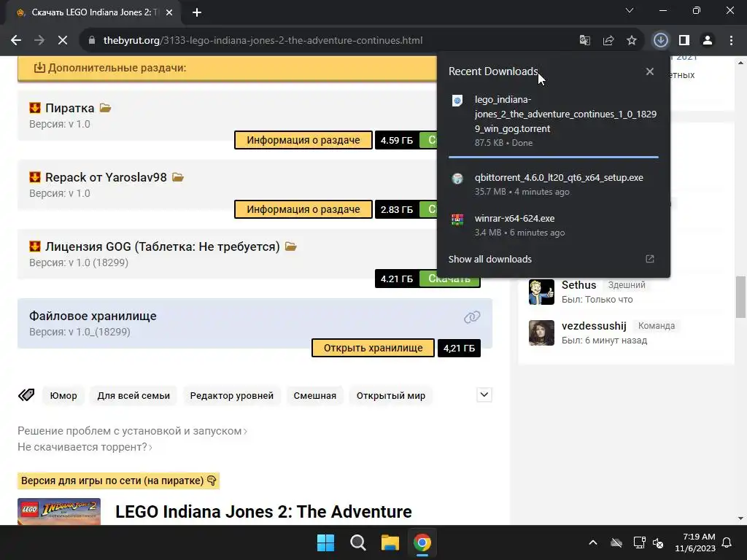Click Show all downloads
The height and width of the screenshot is (560, 747).
coord(489,259)
